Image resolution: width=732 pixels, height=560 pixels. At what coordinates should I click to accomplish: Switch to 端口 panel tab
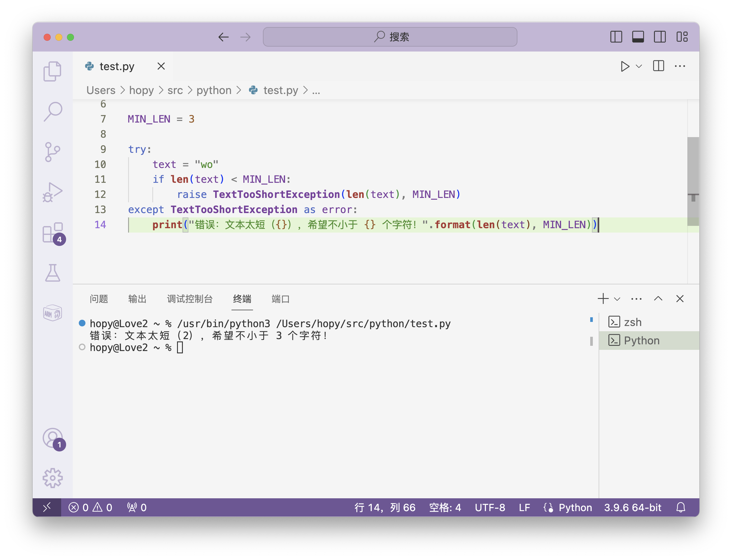pos(280,299)
